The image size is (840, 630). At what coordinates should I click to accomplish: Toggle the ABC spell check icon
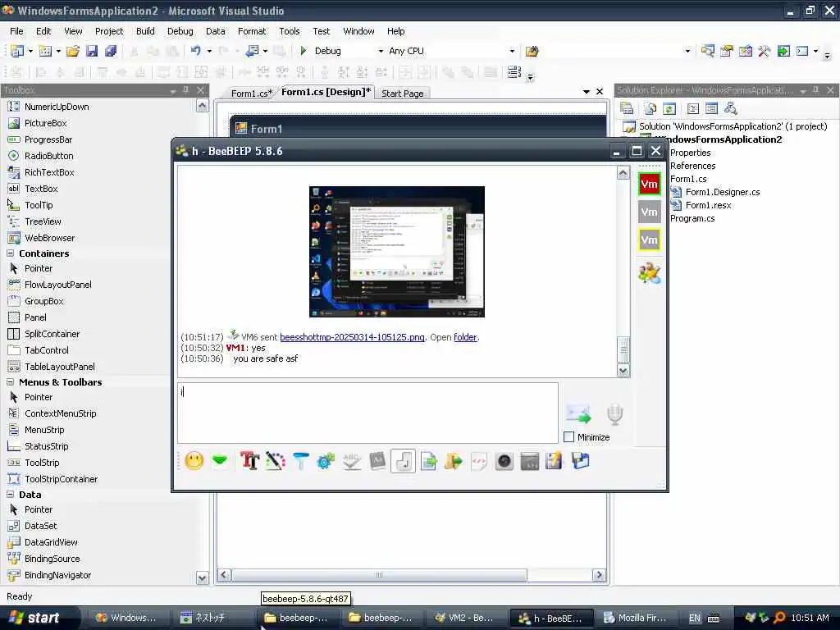point(351,461)
